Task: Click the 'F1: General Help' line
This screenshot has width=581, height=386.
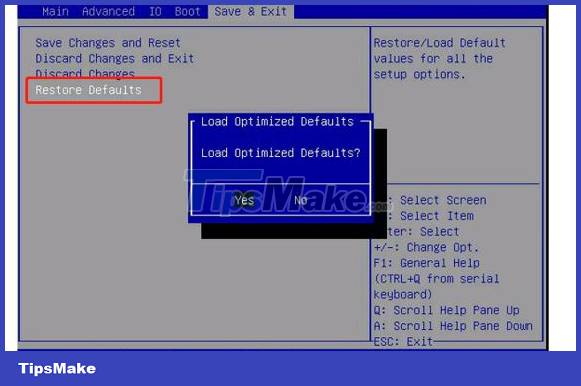Action: (426, 263)
